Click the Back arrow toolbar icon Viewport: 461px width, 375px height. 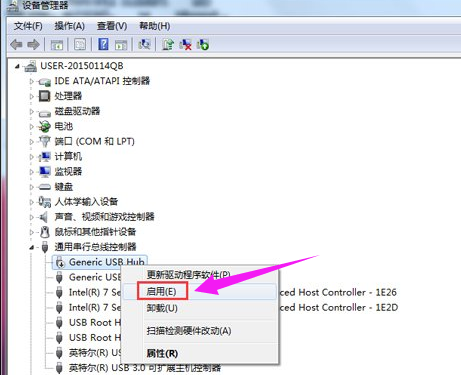click(x=16, y=44)
